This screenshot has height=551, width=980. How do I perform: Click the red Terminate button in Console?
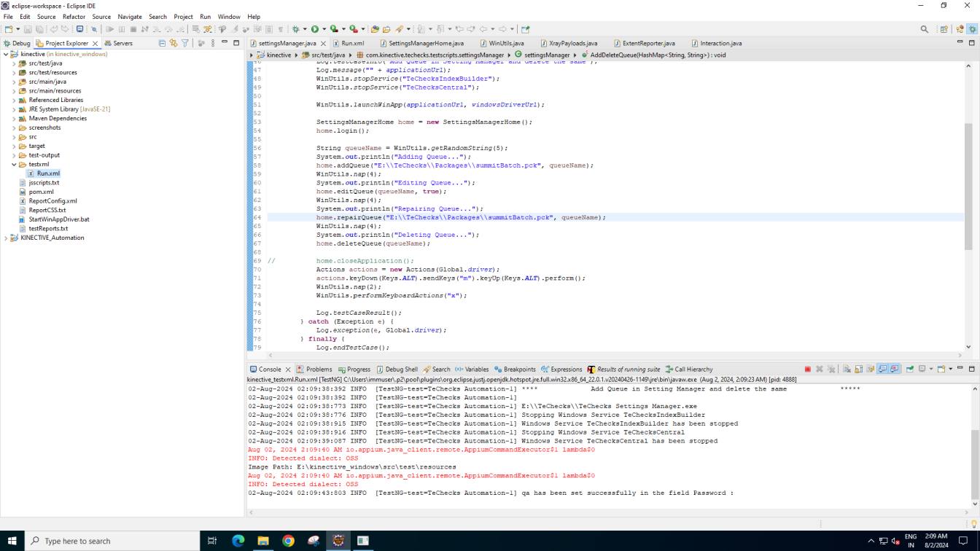tap(807, 370)
